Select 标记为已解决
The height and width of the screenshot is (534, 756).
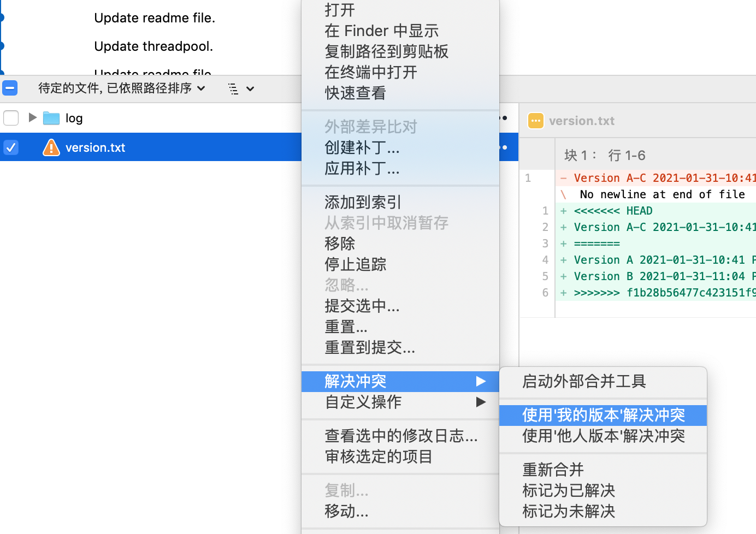pos(603,490)
